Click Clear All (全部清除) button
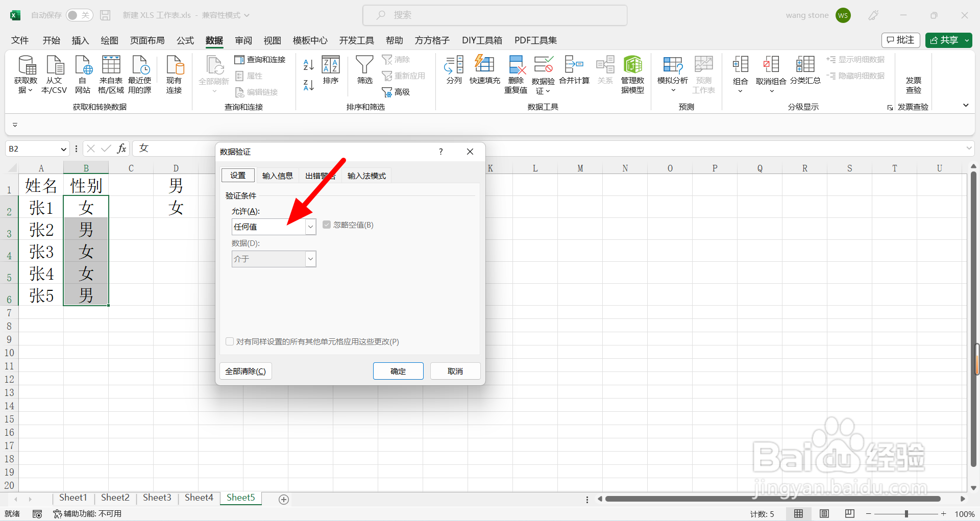This screenshot has height=521, width=980. [x=246, y=371]
